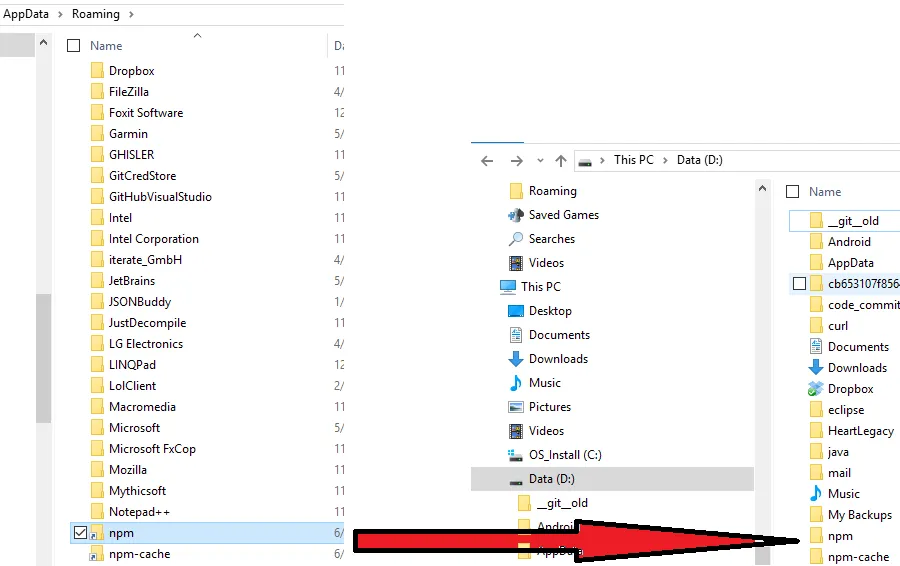Toggle select-all checkbox in Data (D:) window header

[x=792, y=192]
